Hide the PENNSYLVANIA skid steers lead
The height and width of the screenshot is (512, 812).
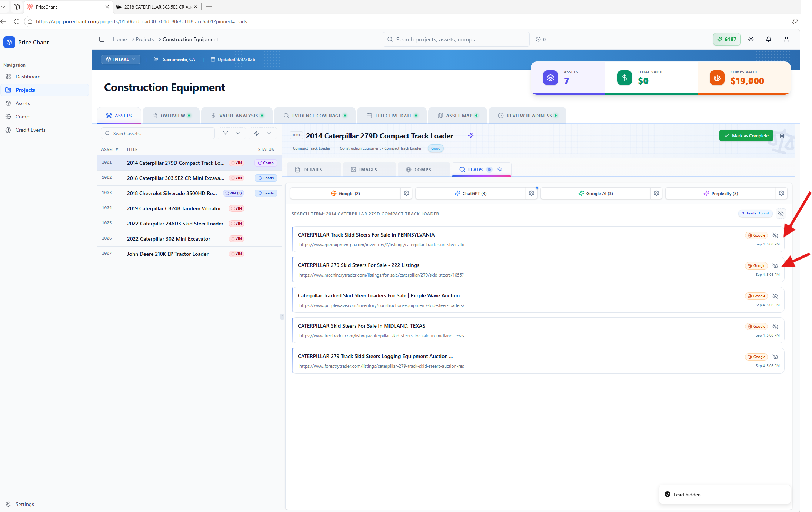[775, 235]
